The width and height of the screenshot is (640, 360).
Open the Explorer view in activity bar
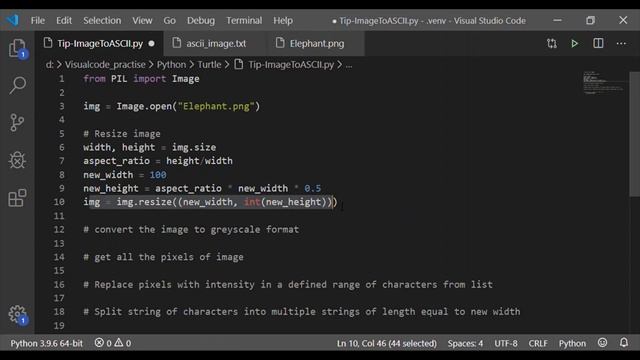(x=17, y=48)
